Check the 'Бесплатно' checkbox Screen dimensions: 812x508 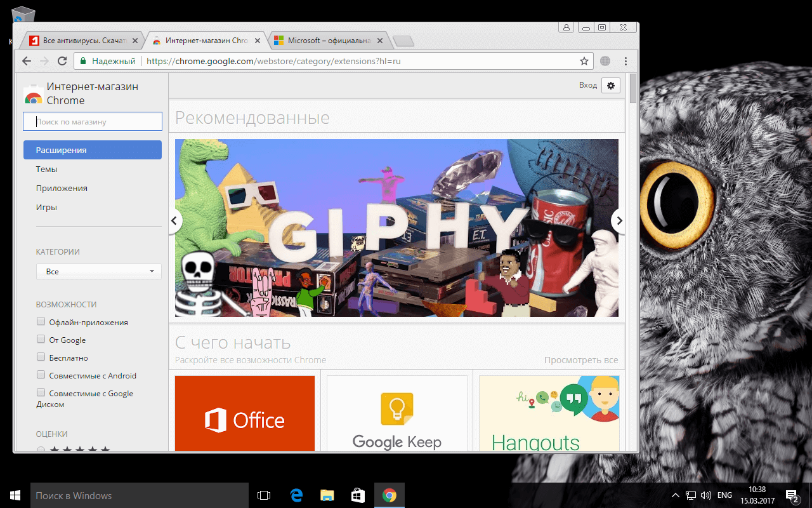[x=41, y=357]
